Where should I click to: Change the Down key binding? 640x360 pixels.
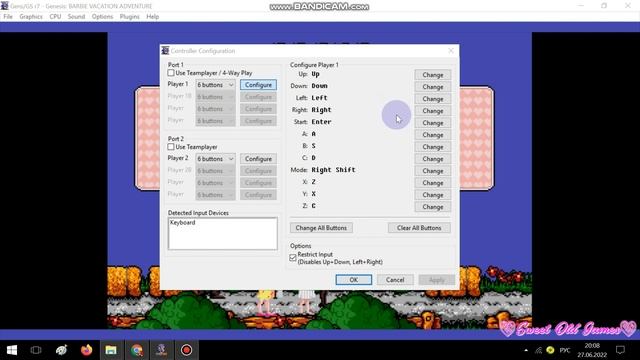click(x=433, y=87)
